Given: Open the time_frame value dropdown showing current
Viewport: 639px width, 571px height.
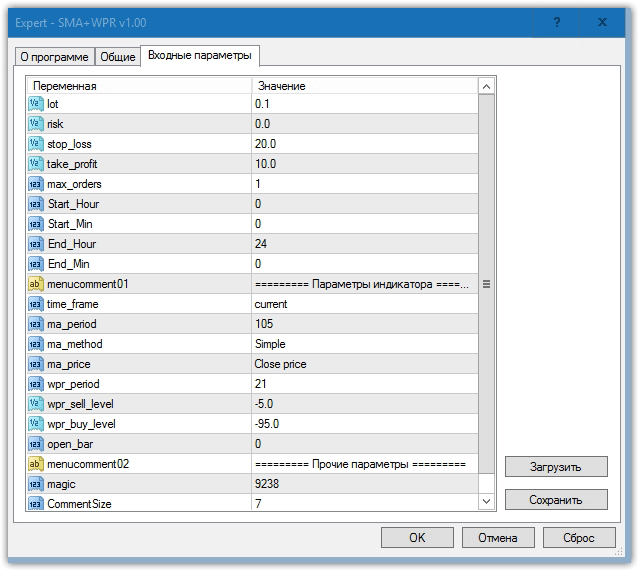Looking at the screenshot, I should 364,304.
